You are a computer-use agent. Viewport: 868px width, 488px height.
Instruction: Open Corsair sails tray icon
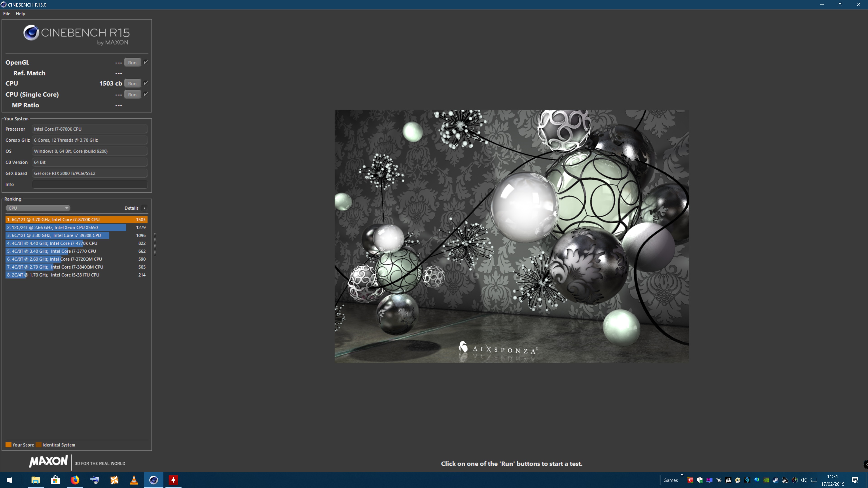click(x=728, y=480)
